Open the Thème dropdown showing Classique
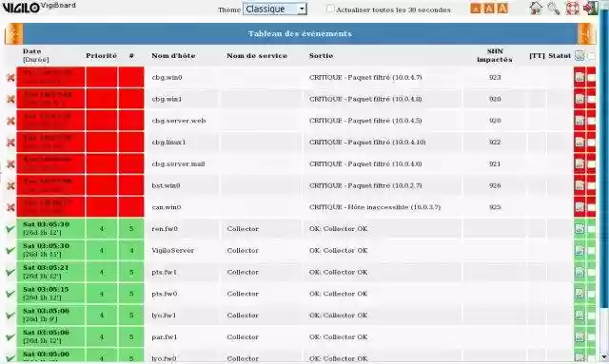Screen dimensions: 609x364 275,9
